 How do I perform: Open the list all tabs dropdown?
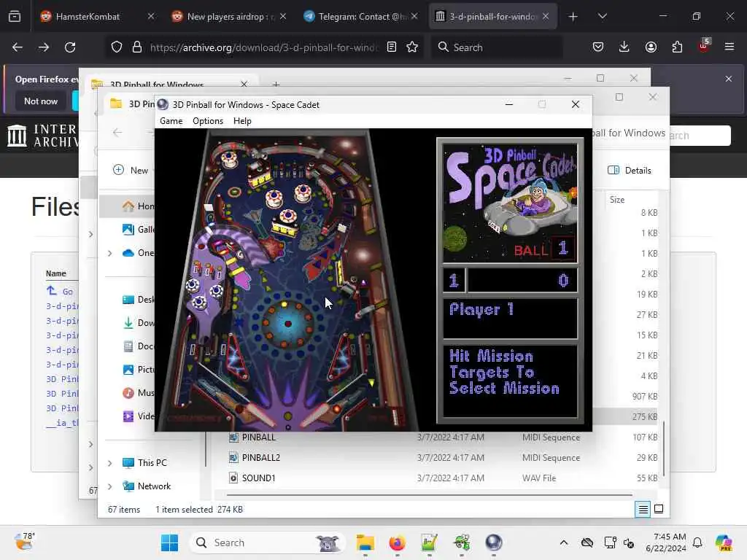pos(602,17)
